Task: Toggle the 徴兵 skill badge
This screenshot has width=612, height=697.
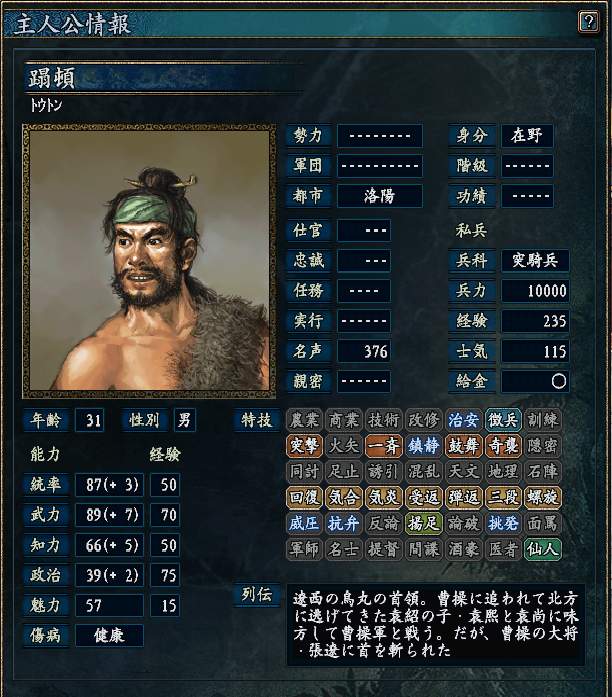Action: [503, 420]
